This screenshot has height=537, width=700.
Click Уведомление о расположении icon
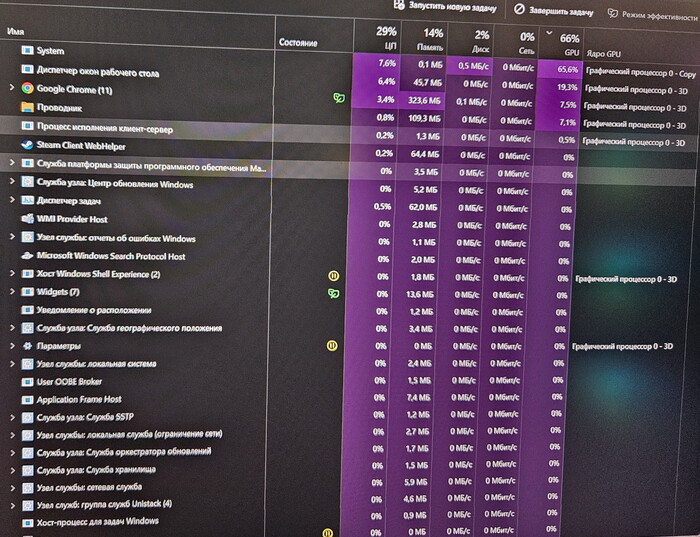coord(27,310)
